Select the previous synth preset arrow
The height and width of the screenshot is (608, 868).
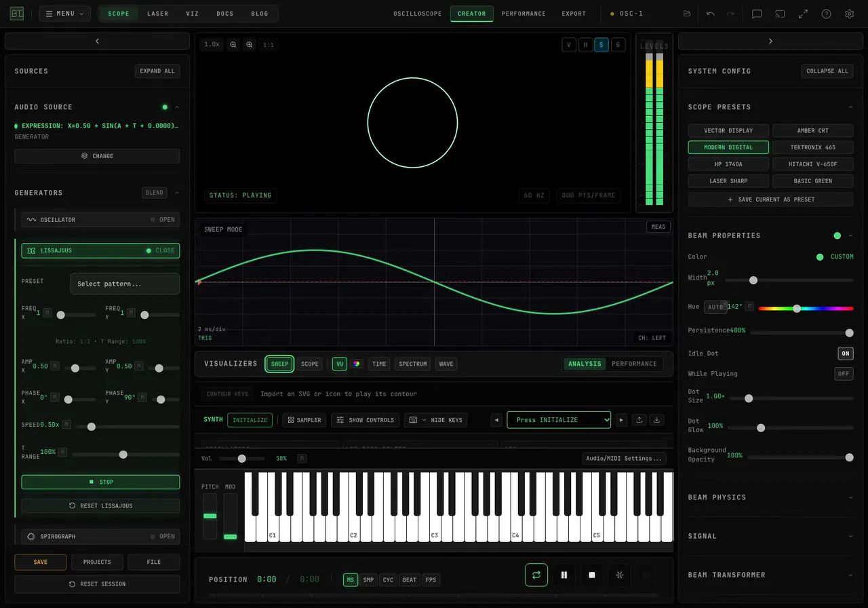pos(496,420)
